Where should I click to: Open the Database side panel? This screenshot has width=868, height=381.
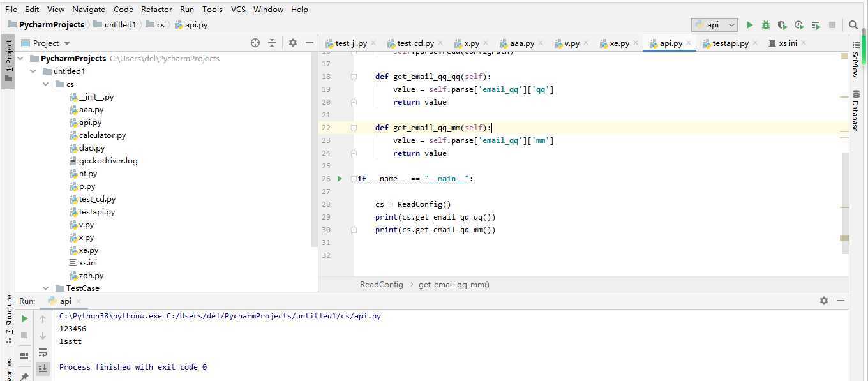pyautogui.click(x=855, y=111)
